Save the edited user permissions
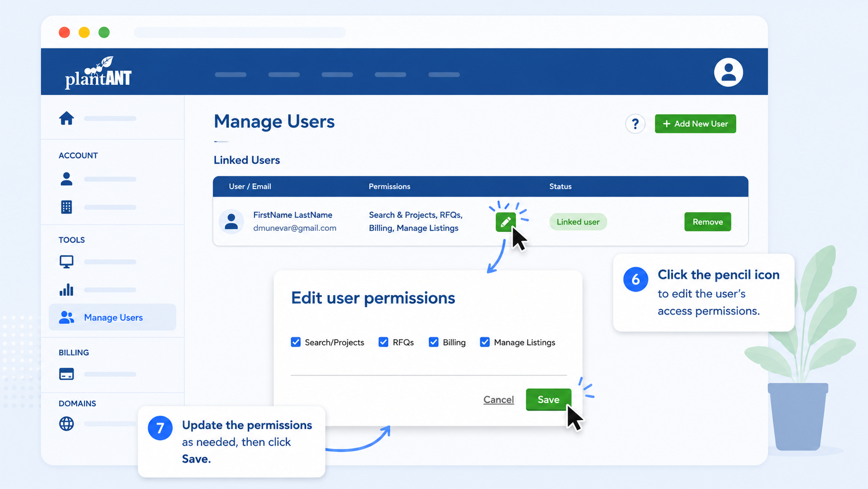Screen dimensions: 868x489 coord(548,400)
